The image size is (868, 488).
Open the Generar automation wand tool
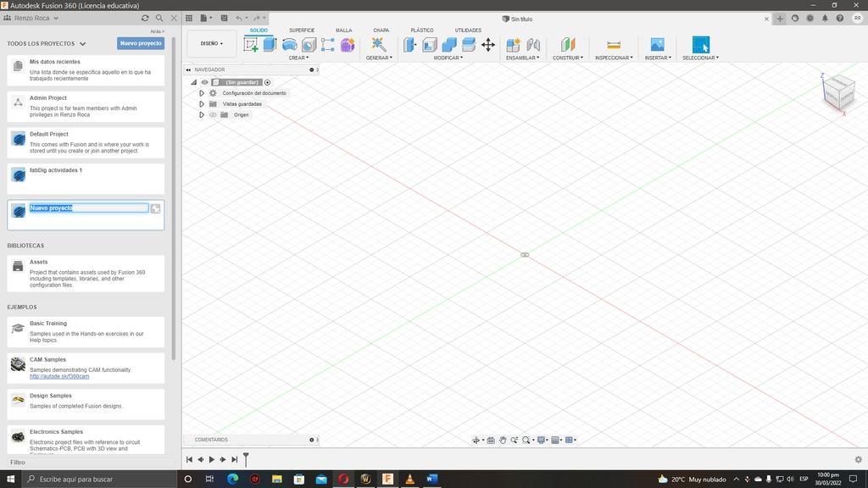pos(379,45)
